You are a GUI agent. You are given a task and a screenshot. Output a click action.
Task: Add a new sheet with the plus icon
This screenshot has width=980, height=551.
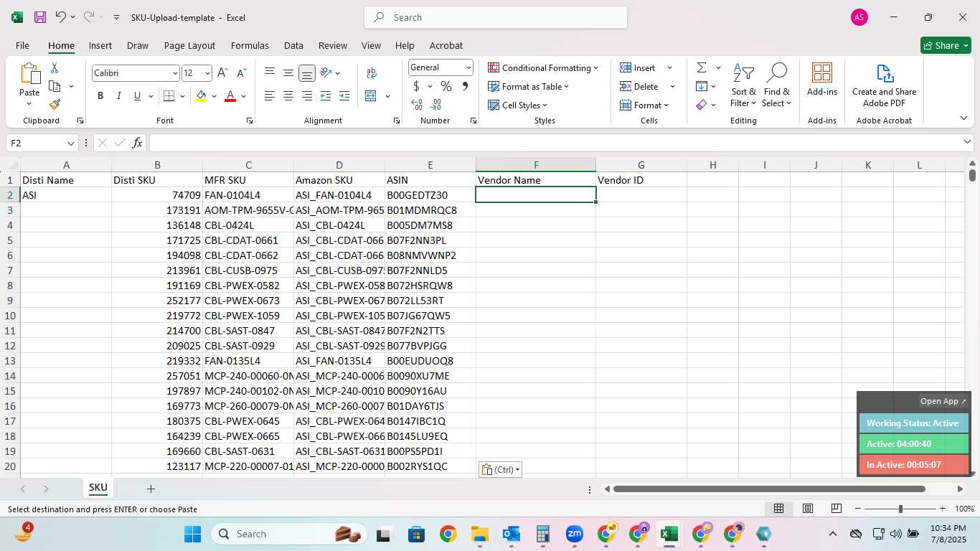(x=151, y=489)
